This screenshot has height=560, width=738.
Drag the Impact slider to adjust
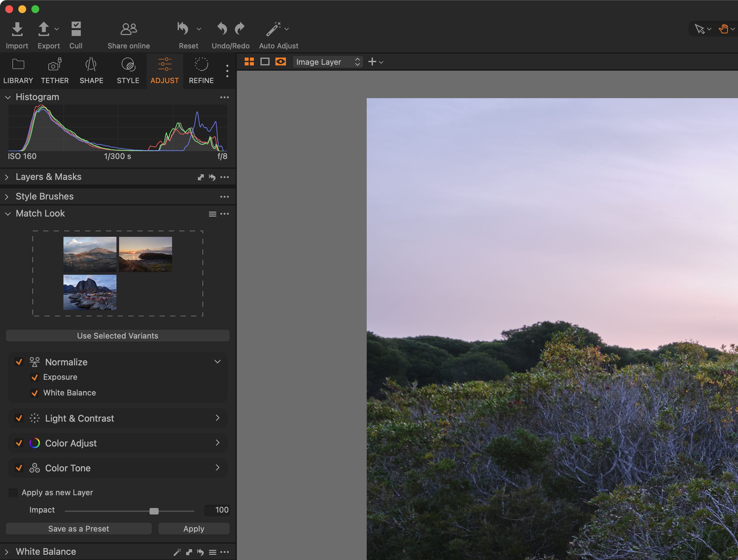tap(154, 510)
